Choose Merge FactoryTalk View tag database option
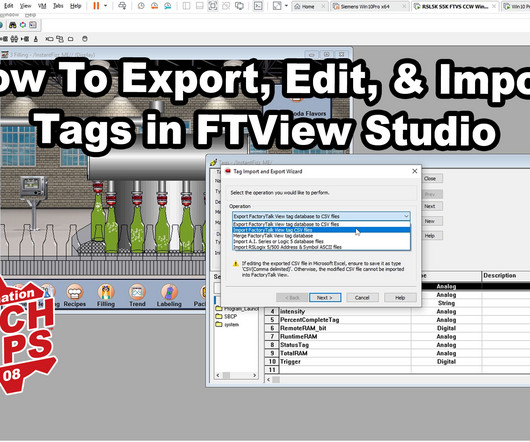The image size is (530, 442). point(321,236)
